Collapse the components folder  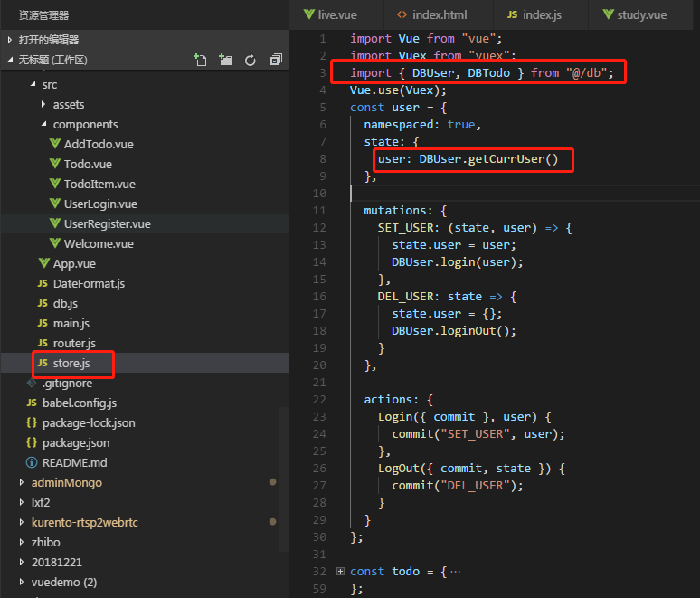coord(85,125)
